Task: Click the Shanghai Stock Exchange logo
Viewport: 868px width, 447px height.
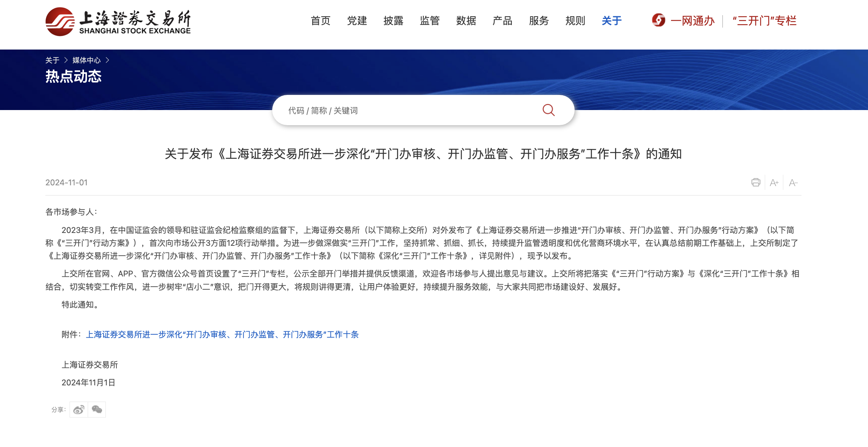Action: coord(118,22)
